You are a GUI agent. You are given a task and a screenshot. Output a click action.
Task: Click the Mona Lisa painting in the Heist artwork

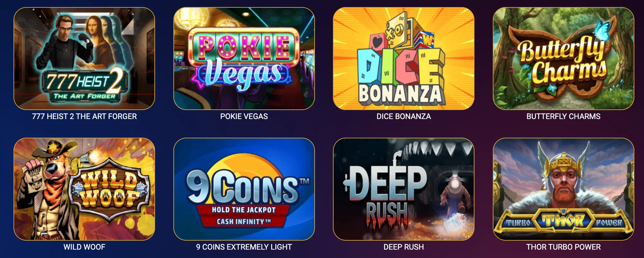point(96,42)
